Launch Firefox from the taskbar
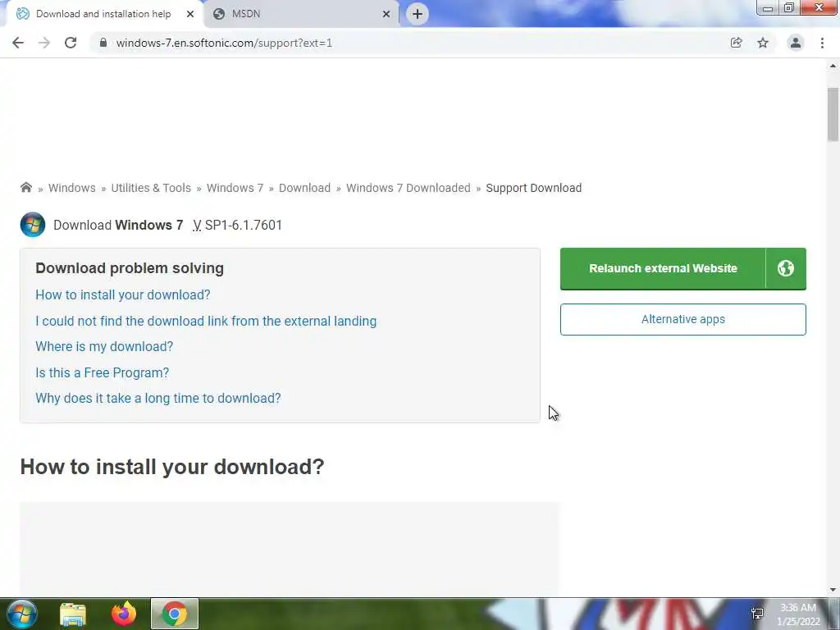Image resolution: width=840 pixels, height=630 pixels. coord(124,614)
